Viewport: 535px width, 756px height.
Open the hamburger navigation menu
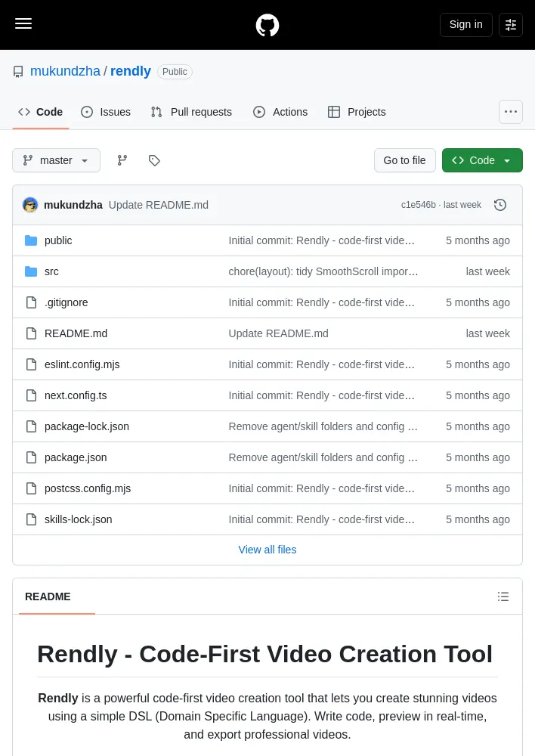pos(23,24)
